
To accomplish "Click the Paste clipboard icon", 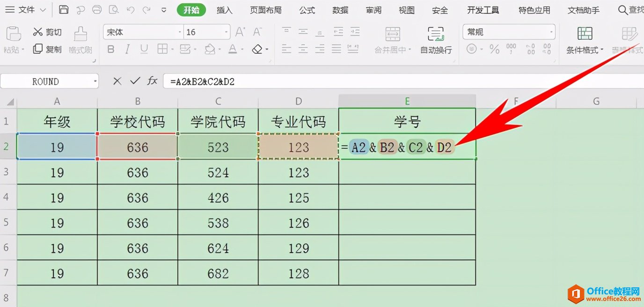I will coord(14,34).
